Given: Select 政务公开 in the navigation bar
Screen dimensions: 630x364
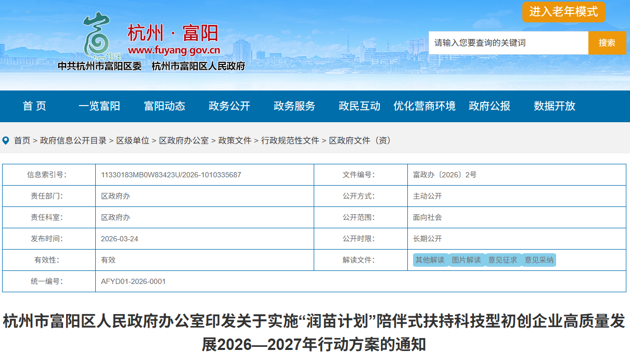Looking at the screenshot, I should 229,106.
